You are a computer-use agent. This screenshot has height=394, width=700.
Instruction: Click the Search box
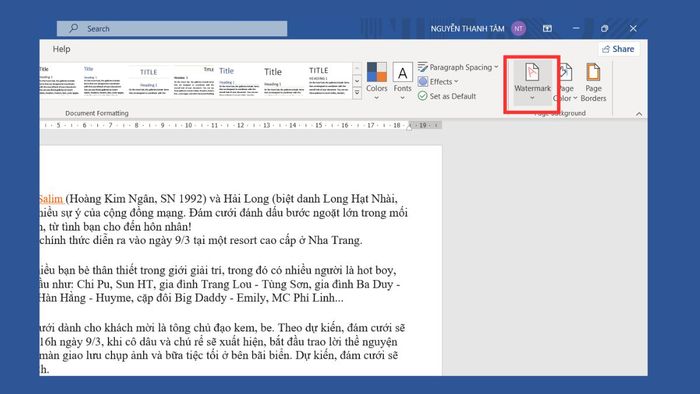(172, 29)
